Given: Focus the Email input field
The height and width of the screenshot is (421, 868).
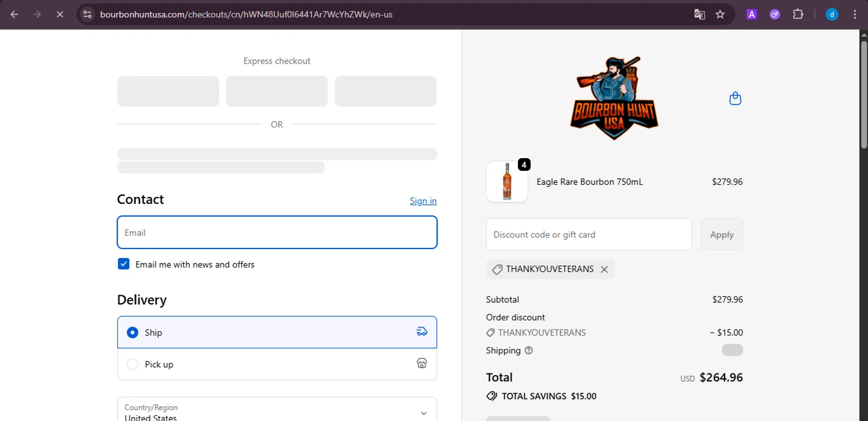Looking at the screenshot, I should click(x=277, y=232).
